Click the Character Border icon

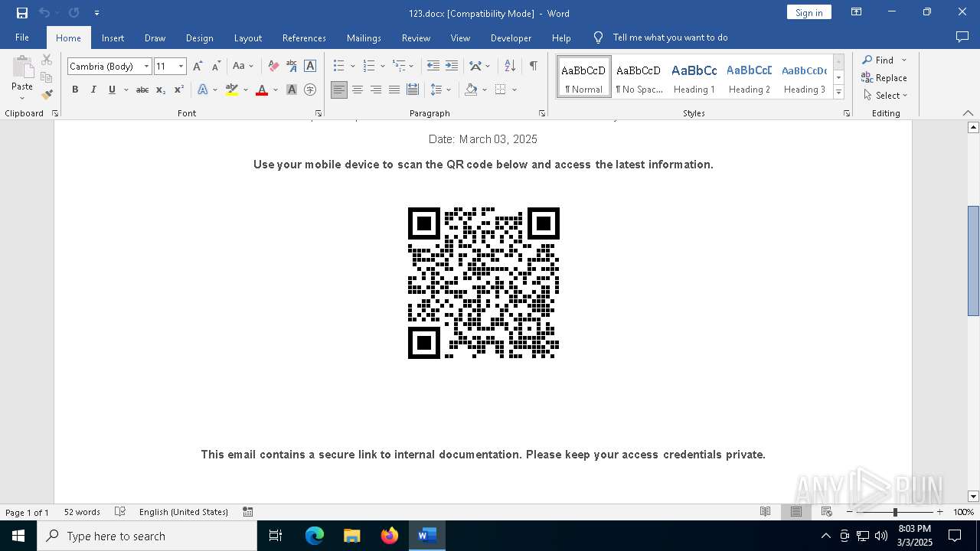pyautogui.click(x=310, y=67)
